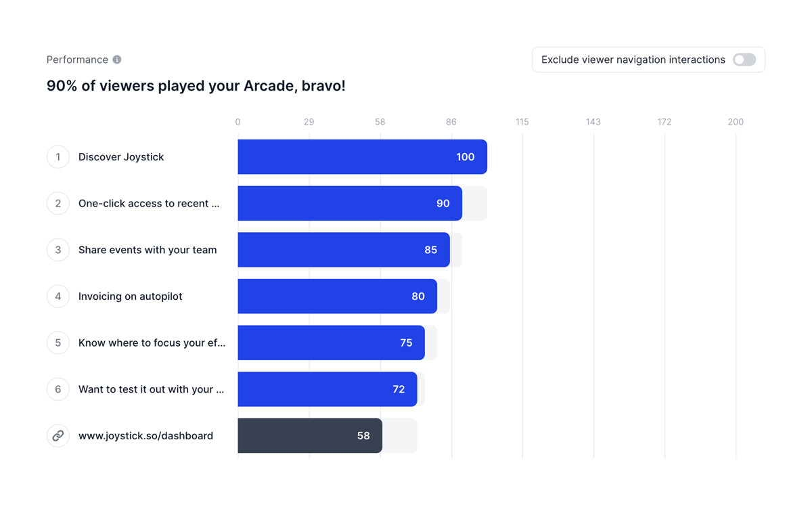Image resolution: width=812 pixels, height=505 pixels.
Task: Click the circle labeled 2 next to One-click access
Action: (58, 203)
